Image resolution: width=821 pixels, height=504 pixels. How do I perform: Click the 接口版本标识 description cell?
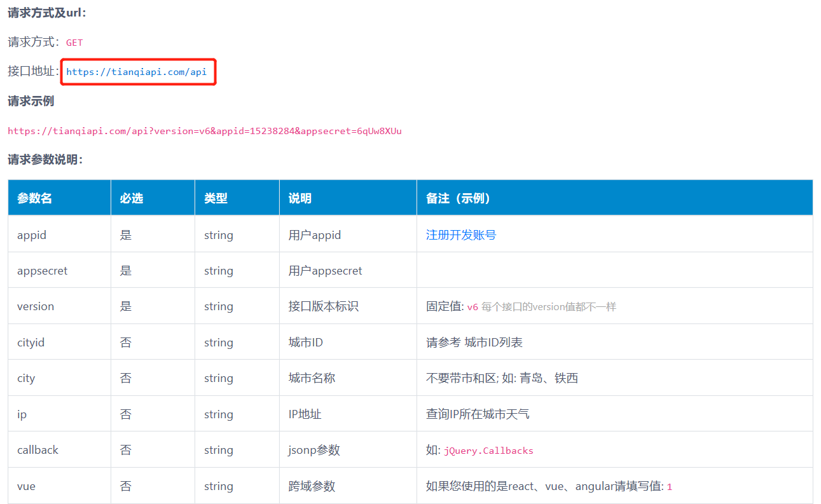348,306
